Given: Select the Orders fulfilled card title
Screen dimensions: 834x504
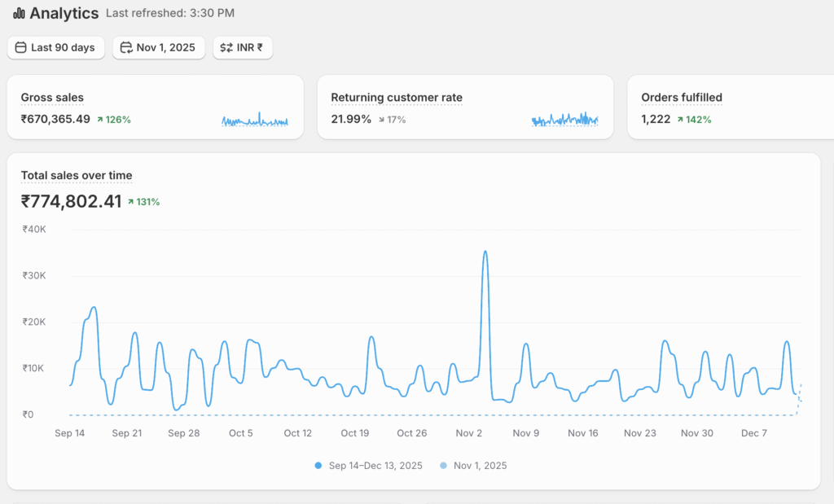Looking at the screenshot, I should point(681,98).
